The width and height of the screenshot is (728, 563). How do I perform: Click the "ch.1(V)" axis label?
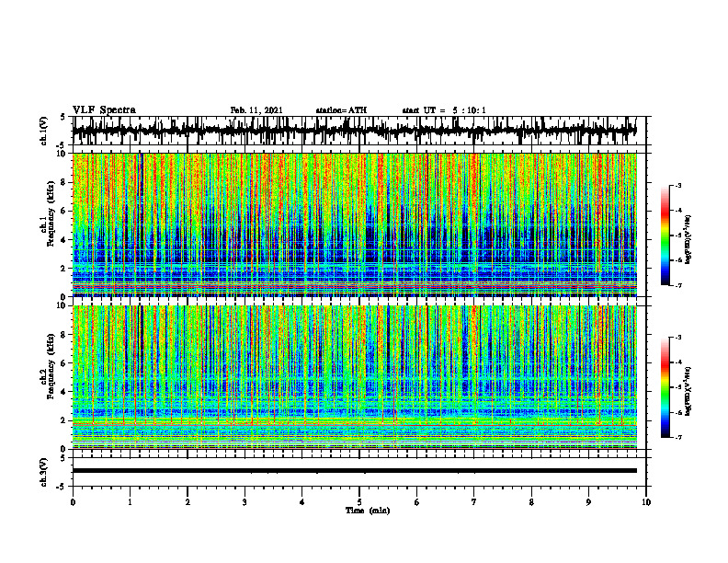pos(44,131)
